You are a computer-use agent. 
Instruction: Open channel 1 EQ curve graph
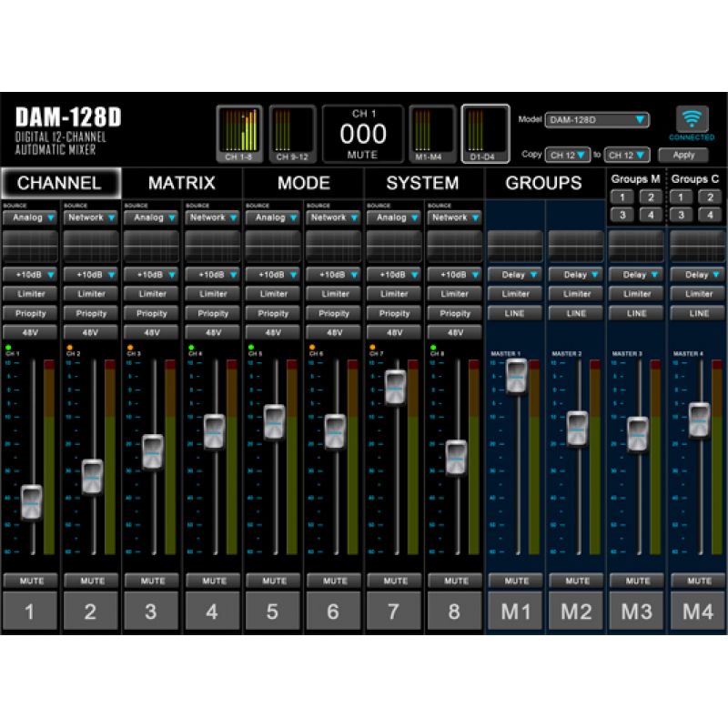coord(30,245)
